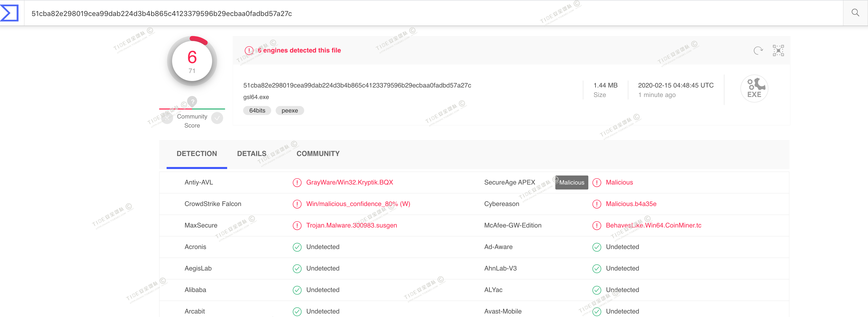Click the community score question mark
The height and width of the screenshot is (317, 868).
tap(192, 101)
